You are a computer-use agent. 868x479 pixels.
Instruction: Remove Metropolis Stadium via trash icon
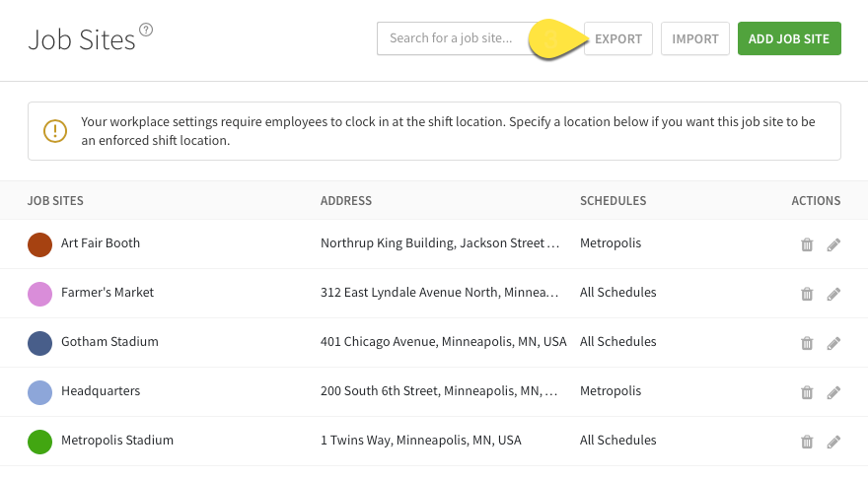tap(807, 442)
